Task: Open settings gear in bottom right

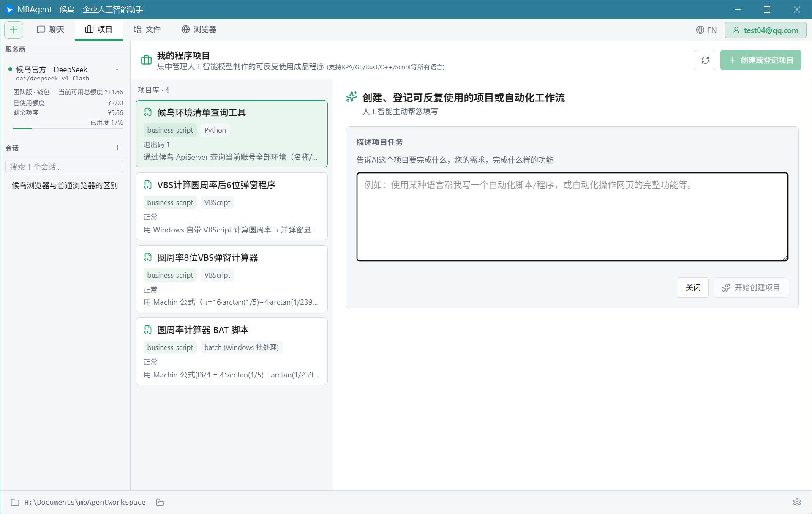Action: tap(797, 502)
